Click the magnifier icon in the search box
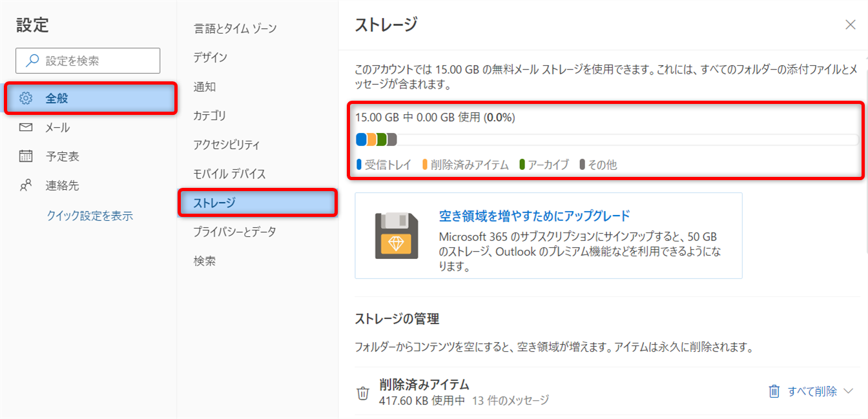The height and width of the screenshot is (419, 868). 32,61
